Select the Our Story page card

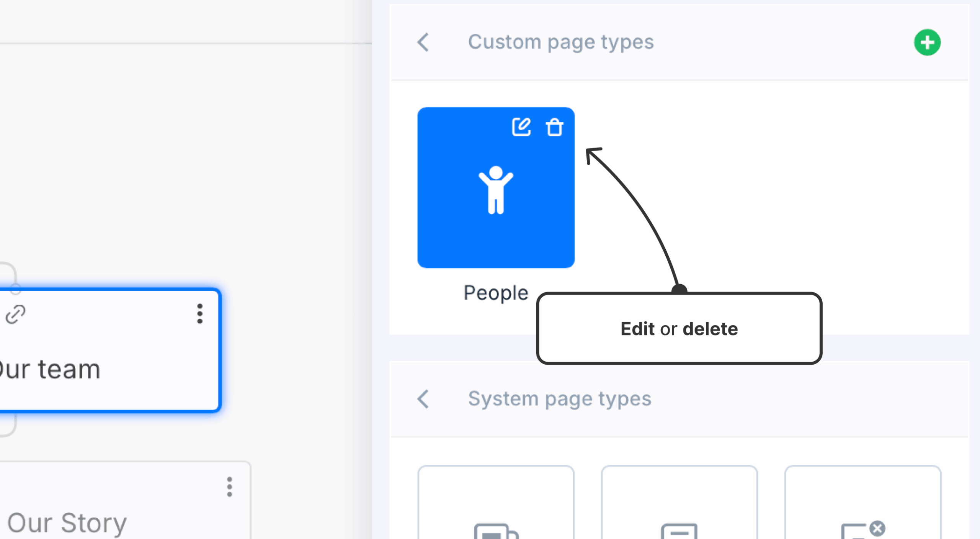point(125,500)
